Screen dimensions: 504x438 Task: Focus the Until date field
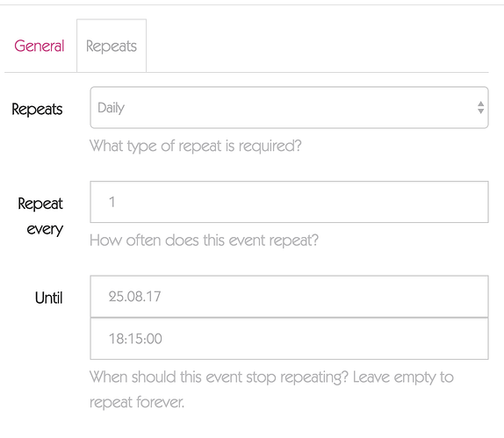pos(289,297)
